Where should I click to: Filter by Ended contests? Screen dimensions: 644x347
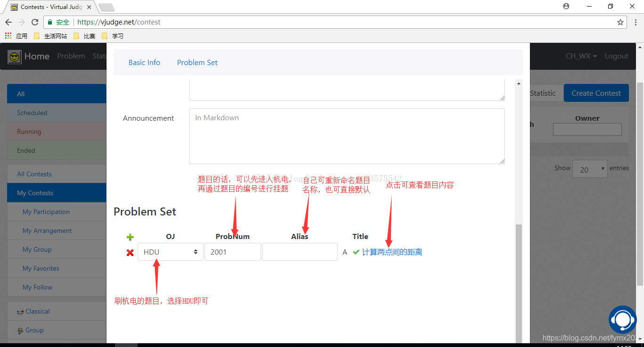coord(57,150)
